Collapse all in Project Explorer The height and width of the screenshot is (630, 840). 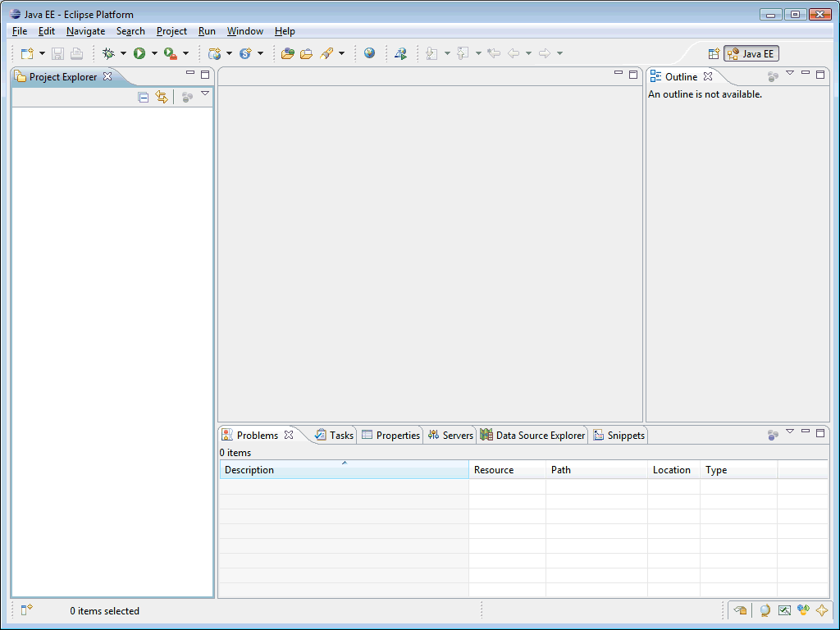143,97
